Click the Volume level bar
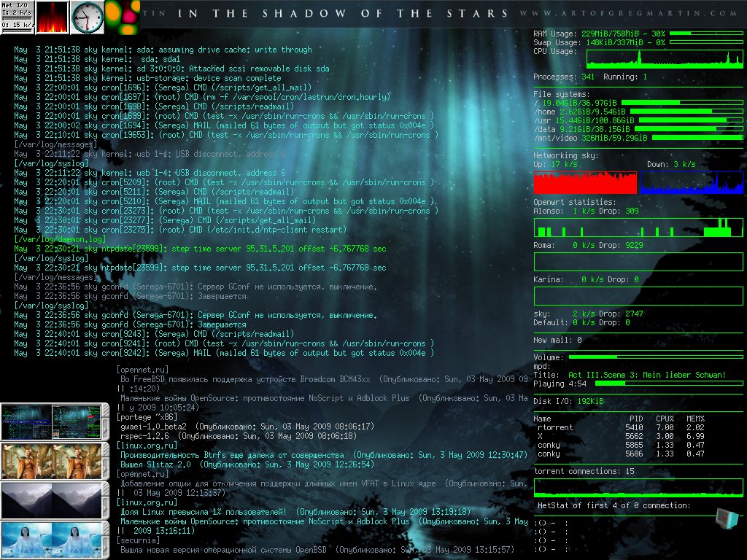 [656, 357]
